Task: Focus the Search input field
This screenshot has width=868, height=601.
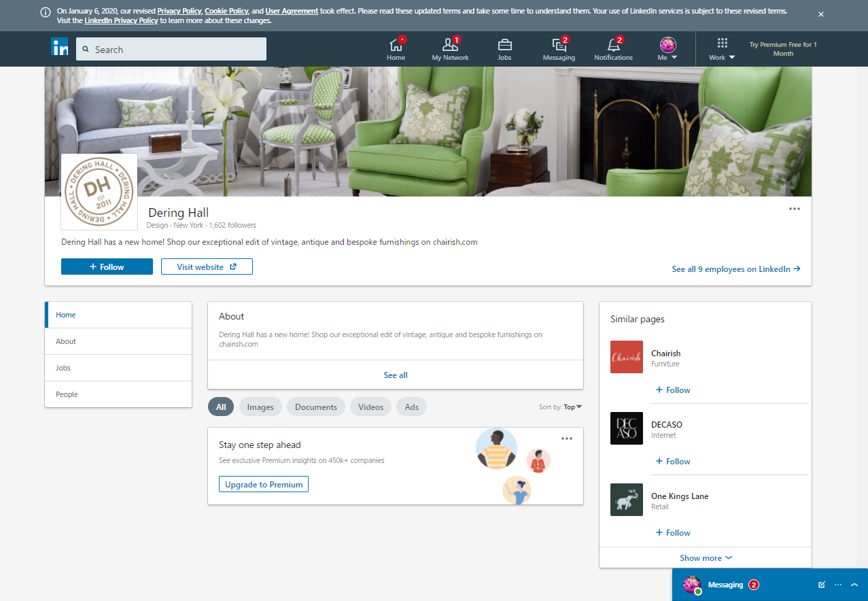Action: (x=171, y=49)
